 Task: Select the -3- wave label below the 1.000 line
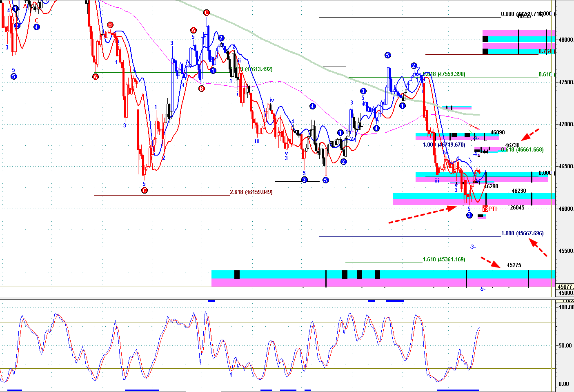click(x=472, y=247)
